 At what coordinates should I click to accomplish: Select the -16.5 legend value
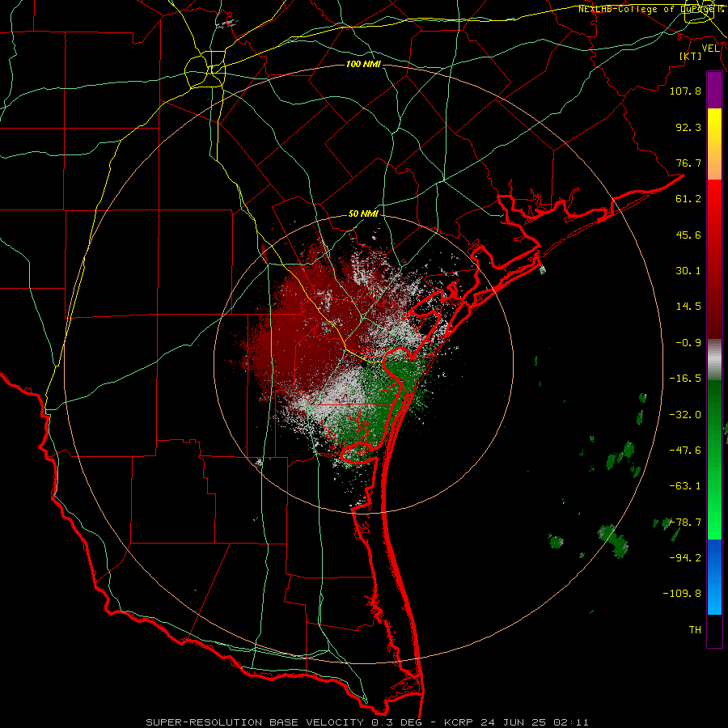point(685,379)
